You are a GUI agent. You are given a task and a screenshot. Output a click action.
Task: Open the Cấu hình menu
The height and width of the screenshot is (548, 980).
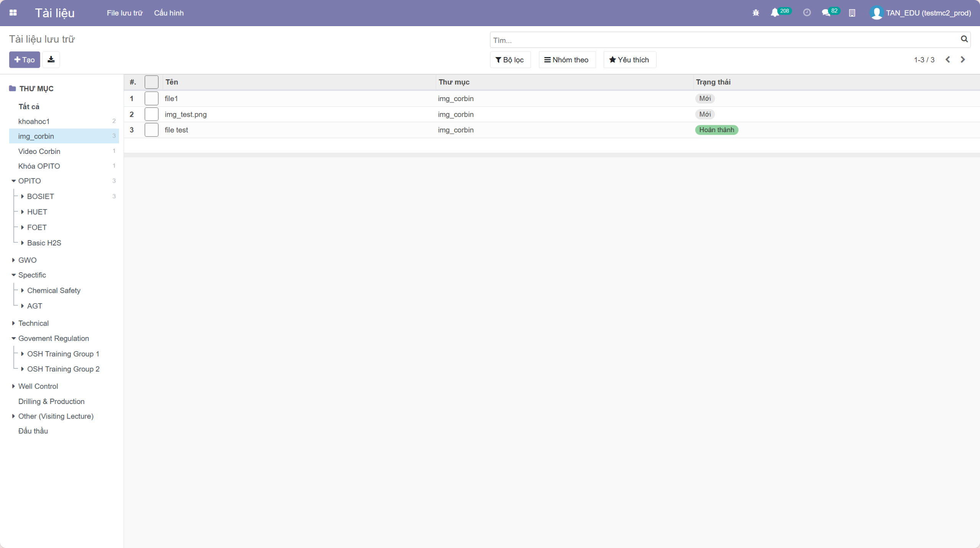click(x=168, y=13)
